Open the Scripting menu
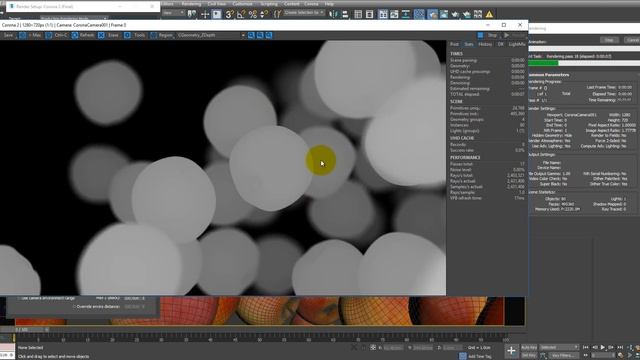The image size is (640, 360). point(269,4)
